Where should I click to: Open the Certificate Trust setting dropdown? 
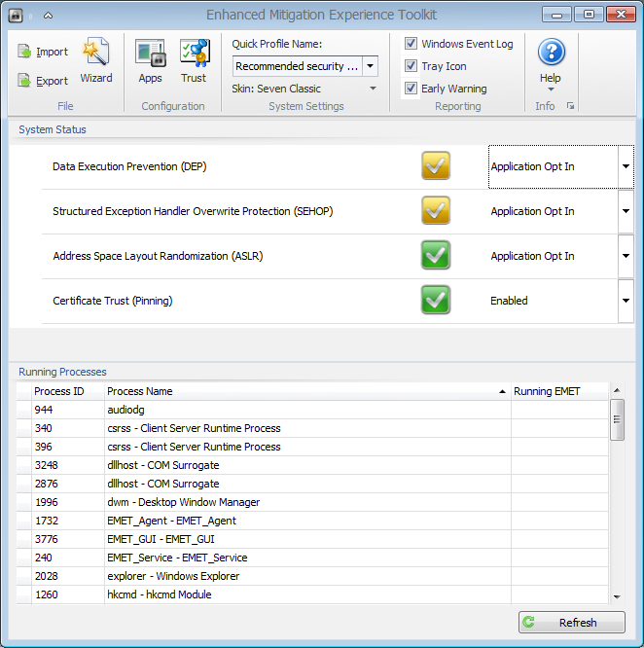click(x=626, y=301)
